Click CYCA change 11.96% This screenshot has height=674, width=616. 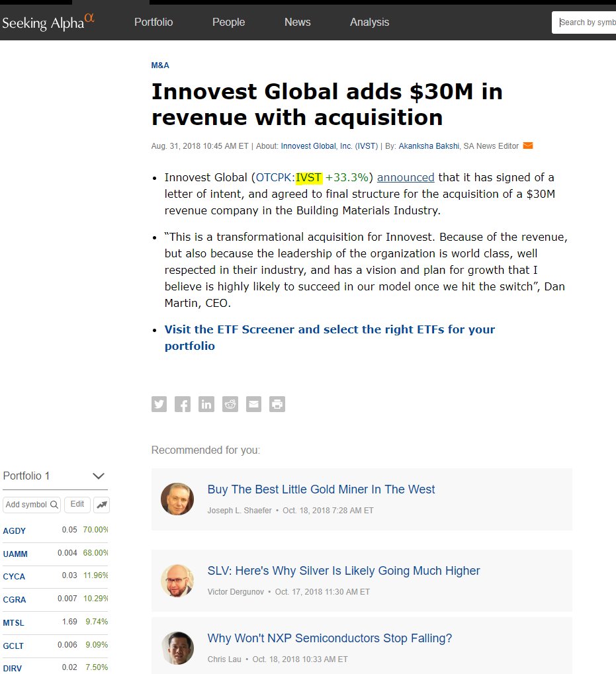pos(95,575)
